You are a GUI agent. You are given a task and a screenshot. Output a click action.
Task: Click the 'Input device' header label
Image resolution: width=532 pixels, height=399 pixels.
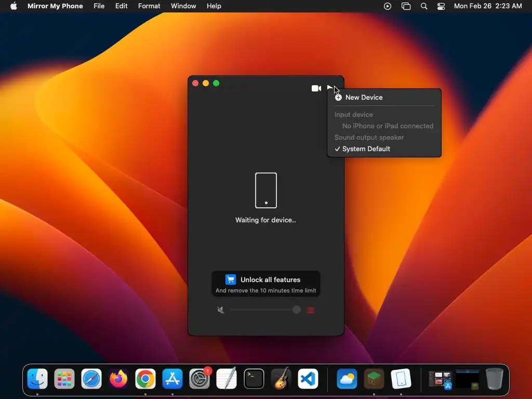[x=353, y=115]
